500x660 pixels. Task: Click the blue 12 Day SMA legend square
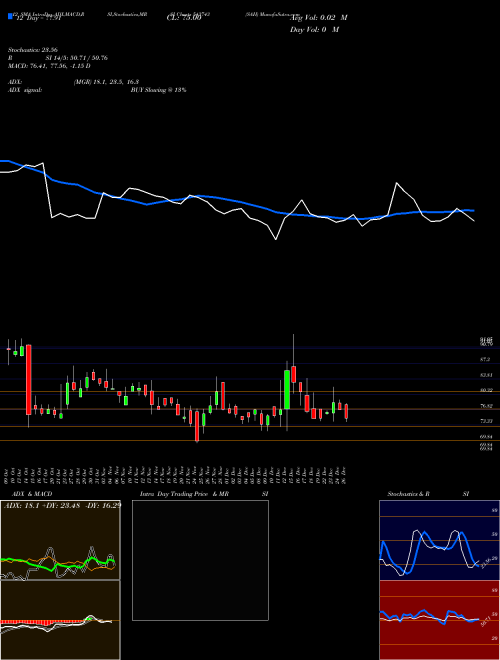10,16
